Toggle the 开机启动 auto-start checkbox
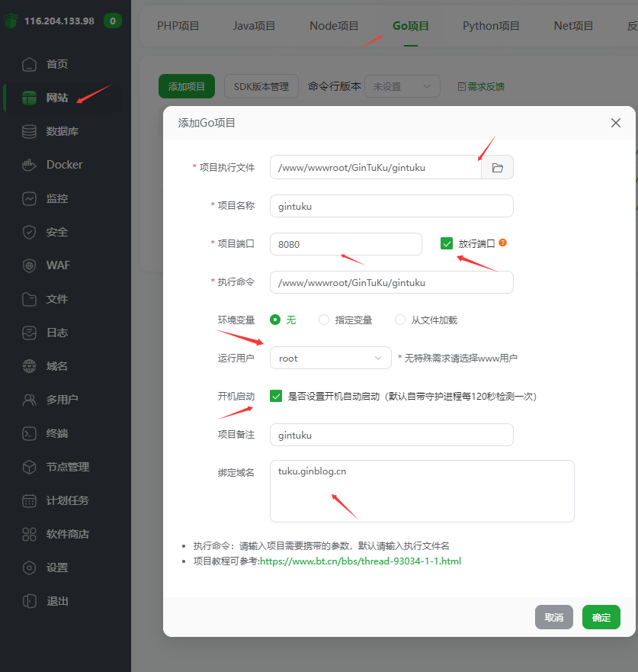This screenshot has width=638, height=672. (x=276, y=396)
